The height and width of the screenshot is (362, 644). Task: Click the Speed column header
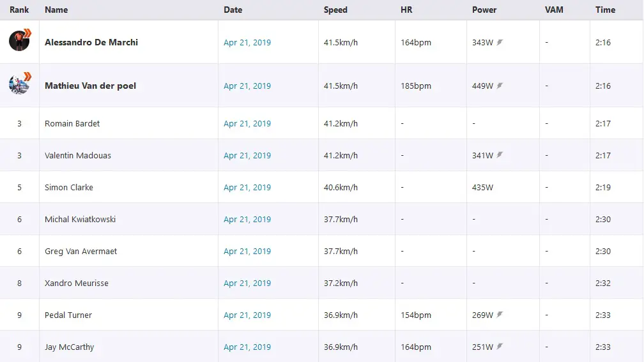click(x=335, y=10)
